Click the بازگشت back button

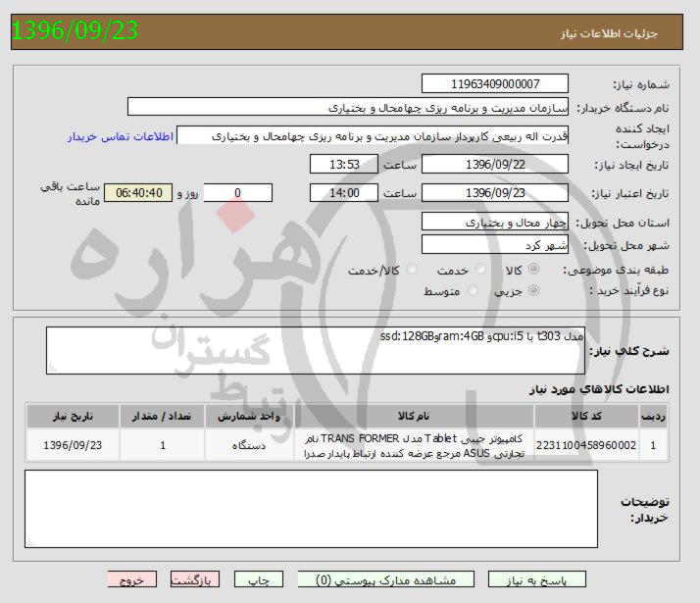click(195, 579)
